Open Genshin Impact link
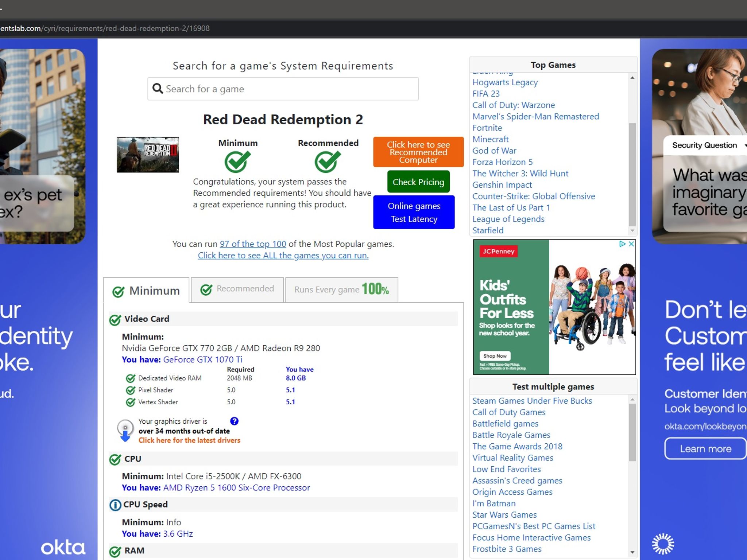This screenshot has width=747, height=560. (502, 185)
